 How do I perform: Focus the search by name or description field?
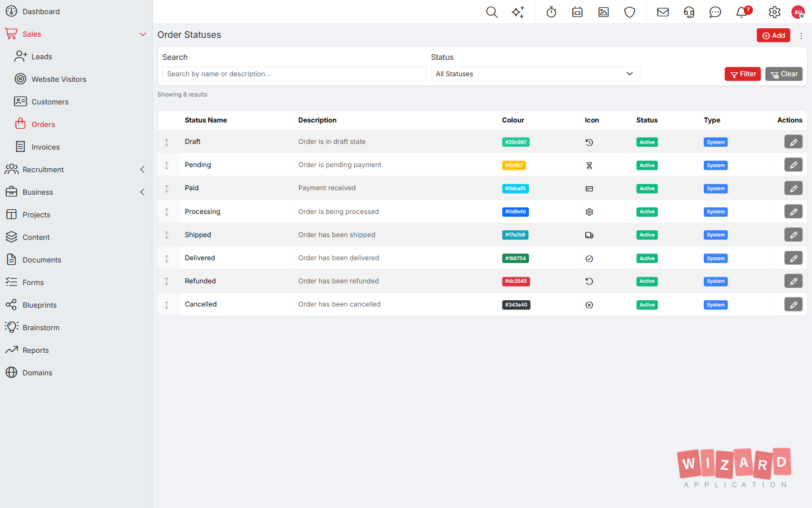294,74
